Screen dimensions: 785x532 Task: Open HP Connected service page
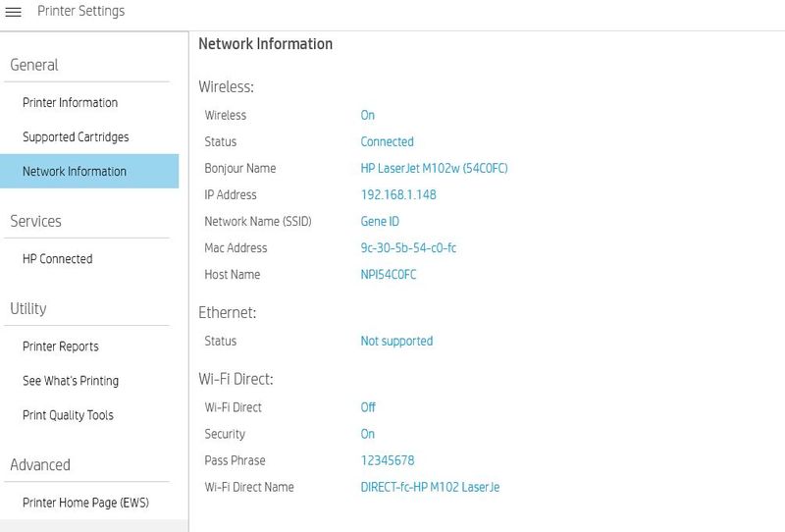[x=57, y=259]
